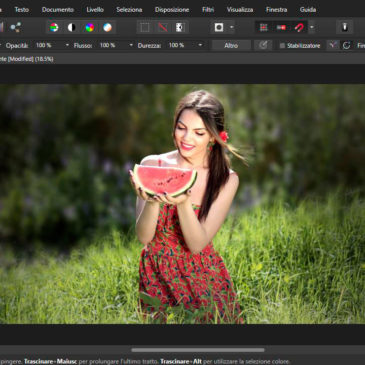Screen dimensions: 365x365
Task: Open the Testo menu
Action: pos(21,10)
